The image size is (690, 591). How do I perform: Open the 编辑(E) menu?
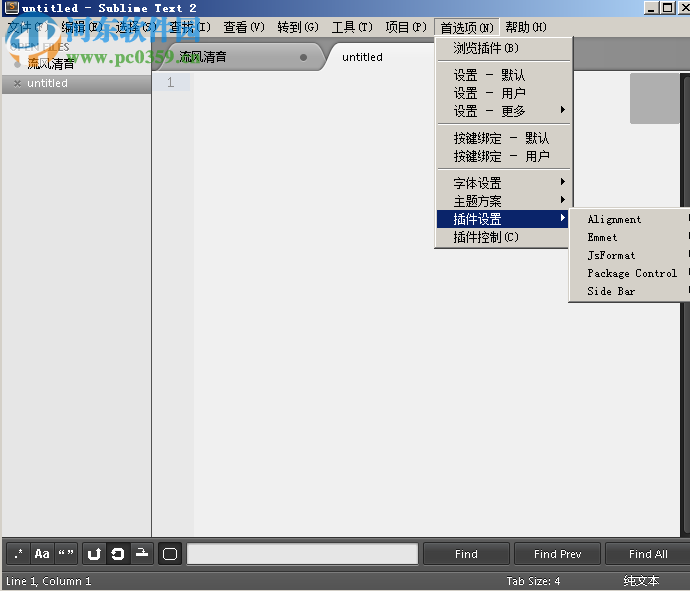click(x=82, y=27)
